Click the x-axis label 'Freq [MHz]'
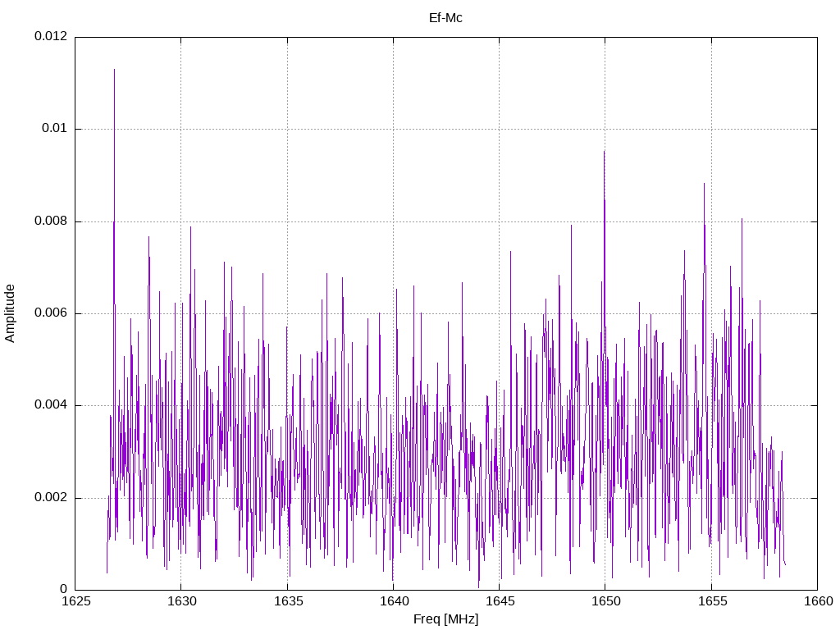 tap(445, 619)
